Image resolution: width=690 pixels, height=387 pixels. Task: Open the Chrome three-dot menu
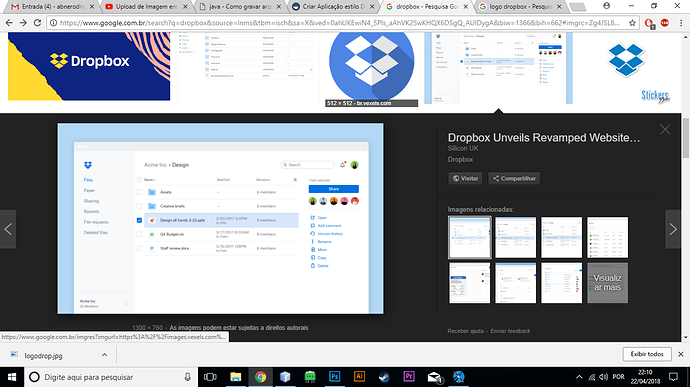pyautogui.click(x=681, y=23)
